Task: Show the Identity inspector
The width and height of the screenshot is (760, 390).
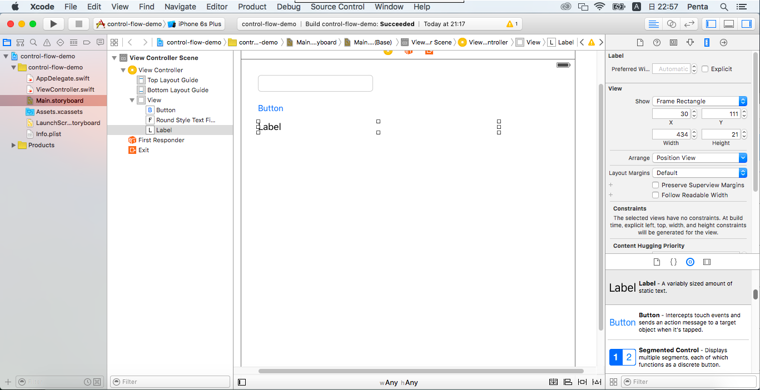Action: [x=673, y=43]
